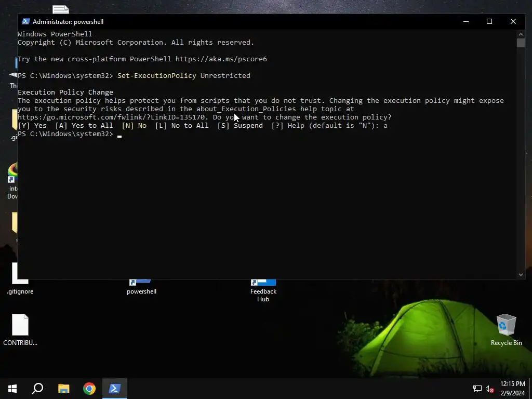Image resolution: width=532 pixels, height=399 pixels.
Task: Click the go.microsoft.com fwlink URL text
Action: tap(111, 117)
